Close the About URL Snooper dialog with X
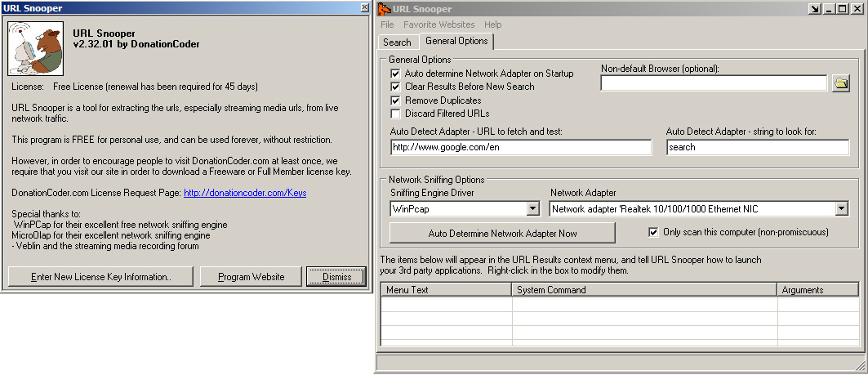Viewport: 868px width, 375px height. (364, 7)
